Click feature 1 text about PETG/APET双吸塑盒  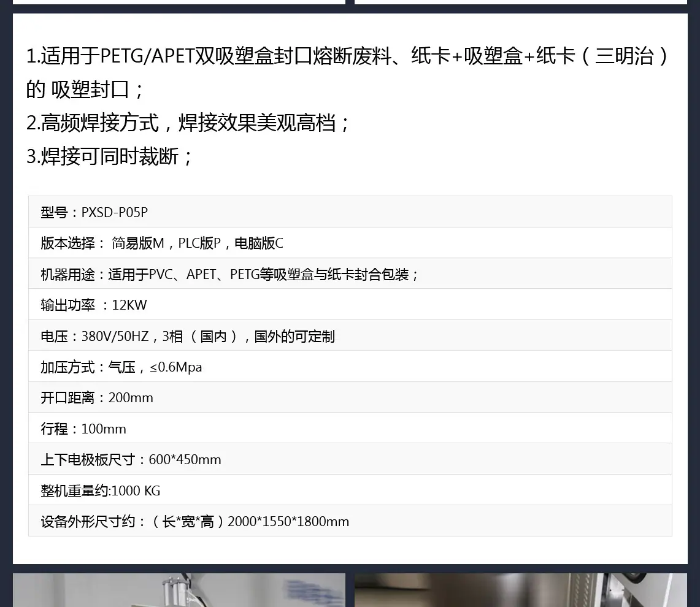pos(347,73)
